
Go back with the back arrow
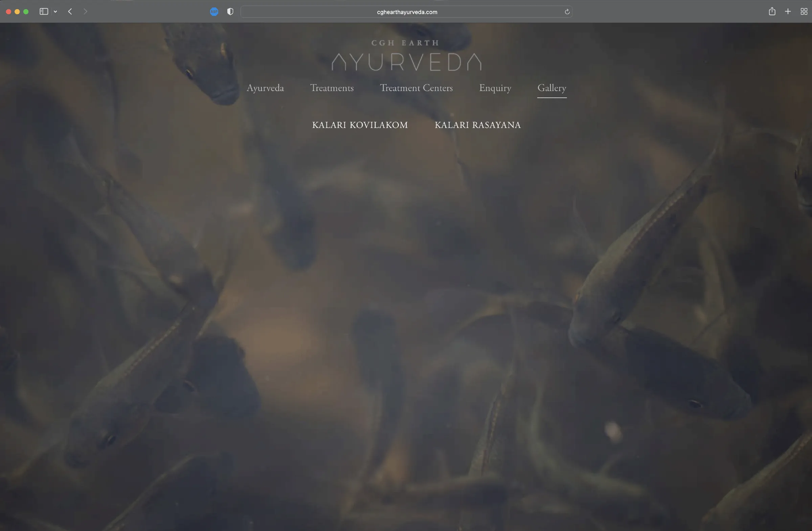[70, 12]
